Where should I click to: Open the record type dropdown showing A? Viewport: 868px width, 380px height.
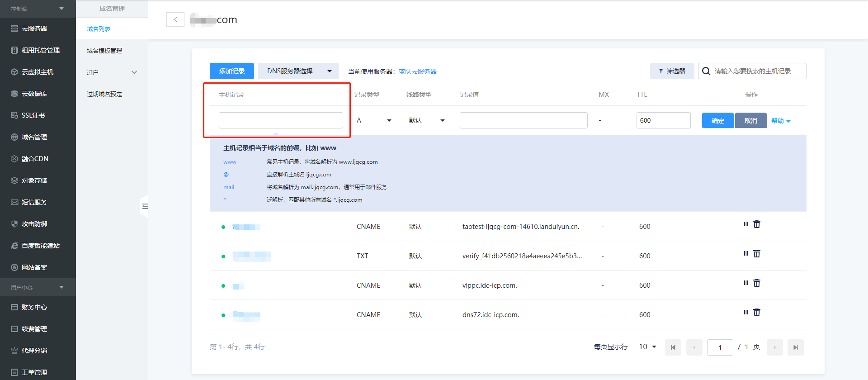point(374,120)
